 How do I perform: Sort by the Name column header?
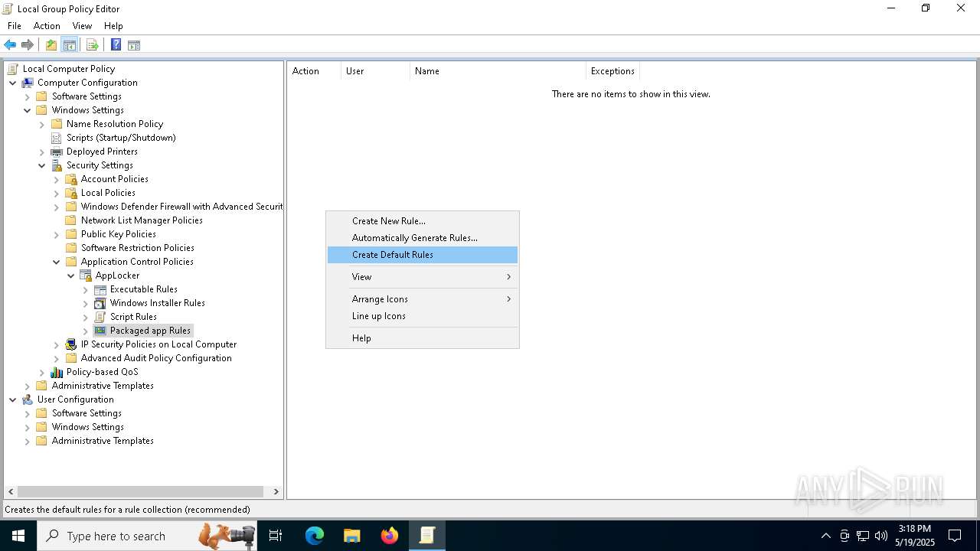[x=498, y=71]
